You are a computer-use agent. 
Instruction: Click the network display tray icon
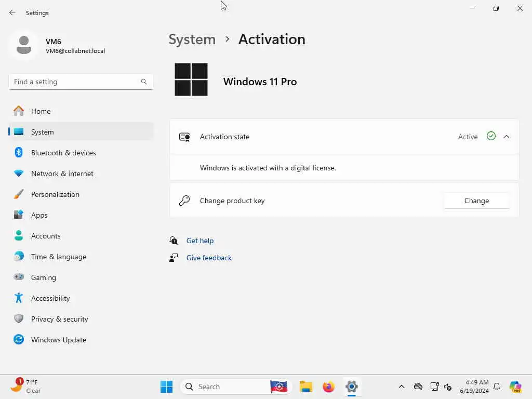(434, 387)
